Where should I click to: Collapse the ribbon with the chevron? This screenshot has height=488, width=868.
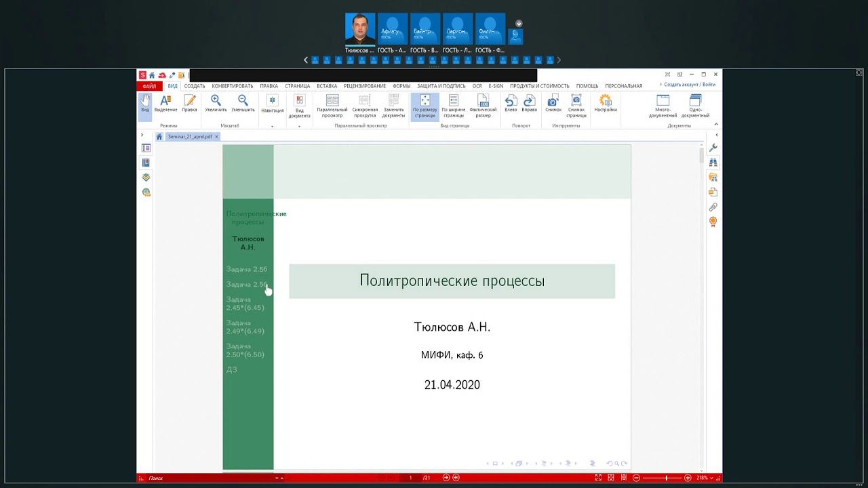click(x=716, y=125)
